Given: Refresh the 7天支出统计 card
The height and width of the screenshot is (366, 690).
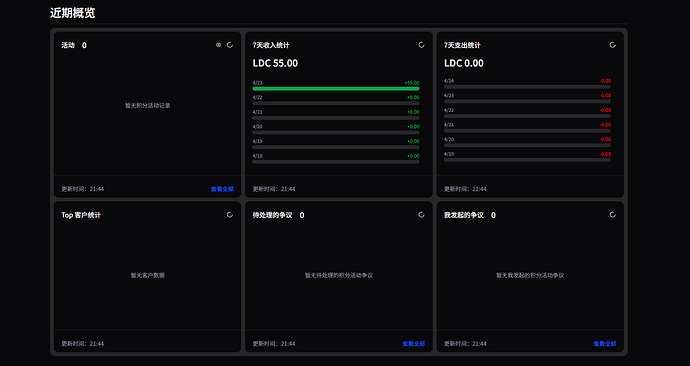Looking at the screenshot, I should coord(612,45).
